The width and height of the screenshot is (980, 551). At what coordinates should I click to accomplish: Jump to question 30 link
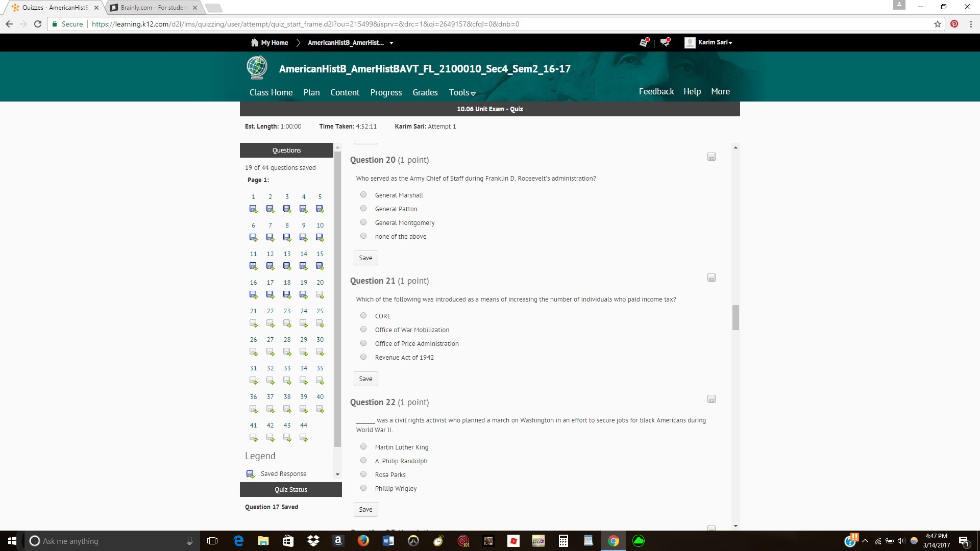pos(320,340)
